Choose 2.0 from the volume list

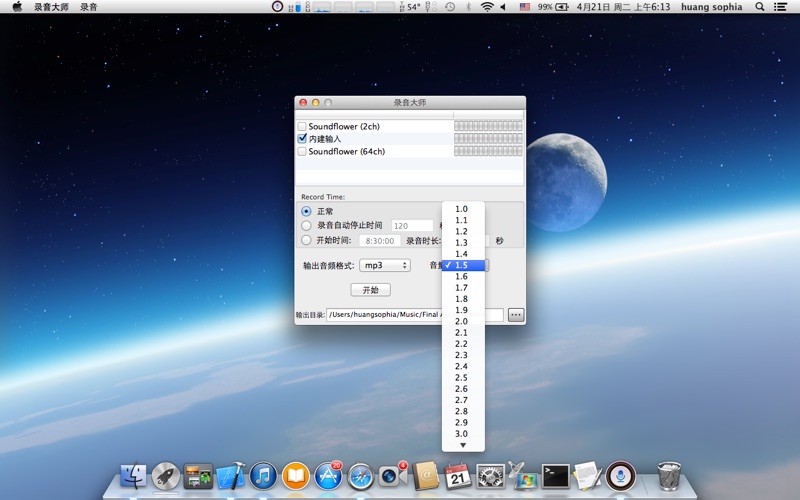(461, 322)
